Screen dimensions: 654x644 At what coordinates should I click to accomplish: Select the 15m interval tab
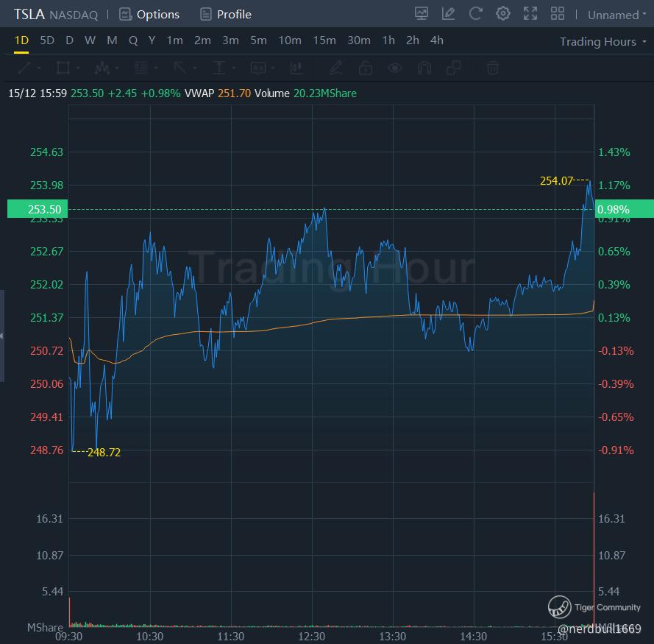[x=324, y=40]
